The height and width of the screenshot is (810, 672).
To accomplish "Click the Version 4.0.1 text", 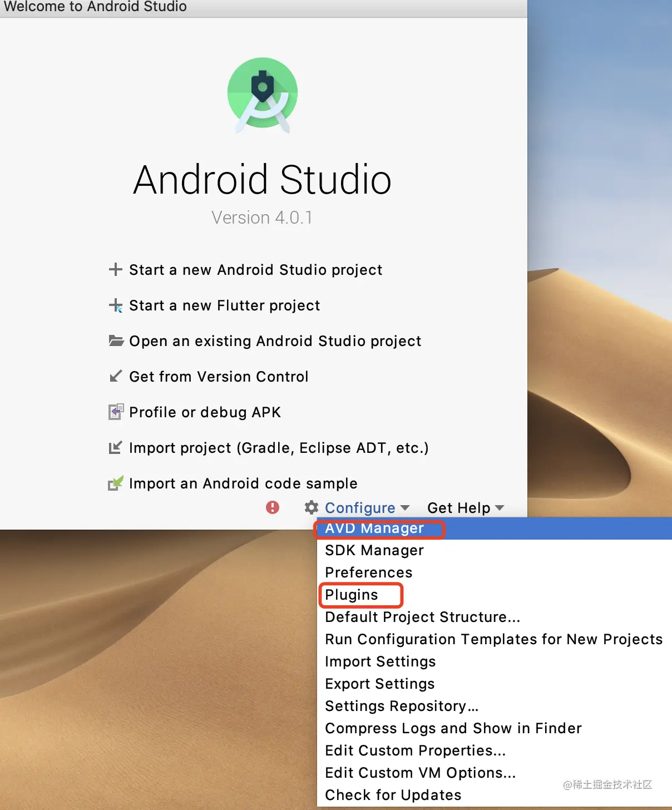I will coord(262,218).
